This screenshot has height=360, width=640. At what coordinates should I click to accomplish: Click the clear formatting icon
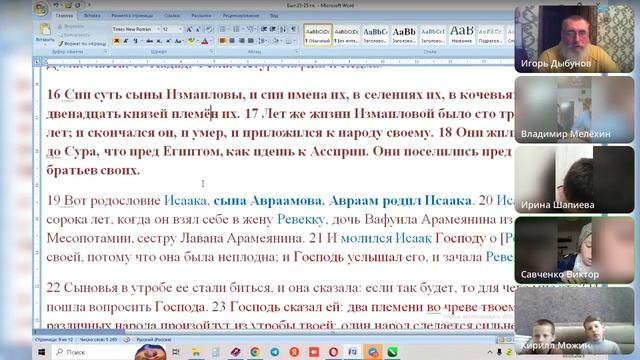tap(209, 29)
